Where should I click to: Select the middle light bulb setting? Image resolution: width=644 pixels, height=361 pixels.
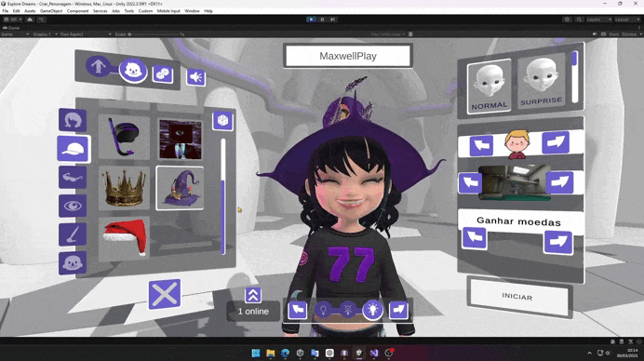click(348, 309)
